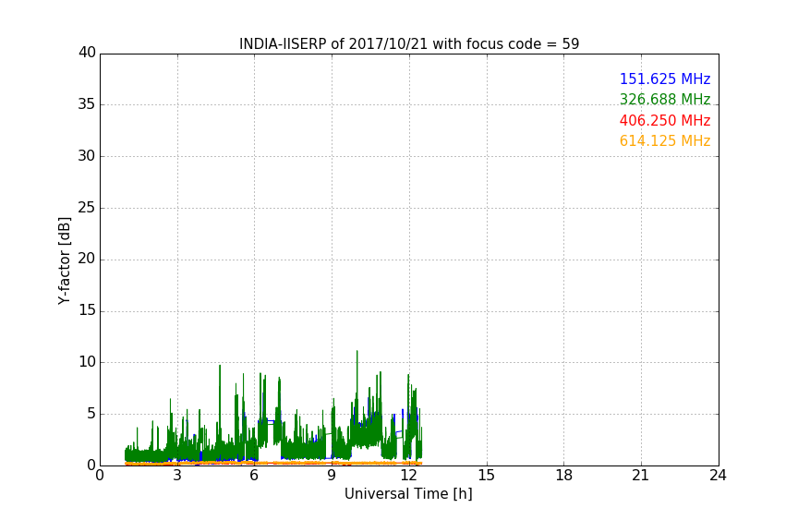Click the x-axis tick label 3
The width and height of the screenshot is (798, 532).
point(177,476)
